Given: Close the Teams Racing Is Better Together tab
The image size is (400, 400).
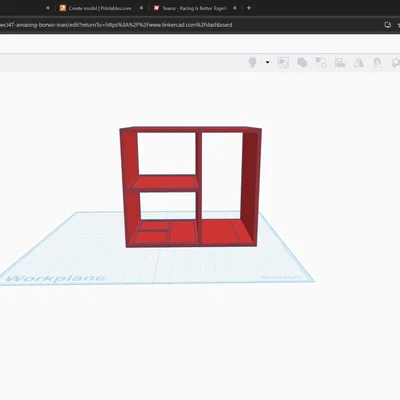Looking at the screenshot, I should point(235,8).
